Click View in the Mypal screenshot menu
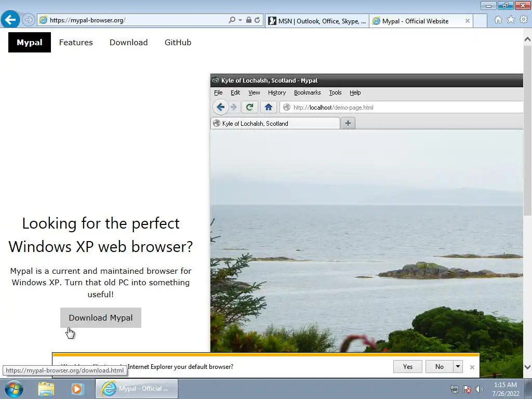This screenshot has height=399, width=532. 254,92
